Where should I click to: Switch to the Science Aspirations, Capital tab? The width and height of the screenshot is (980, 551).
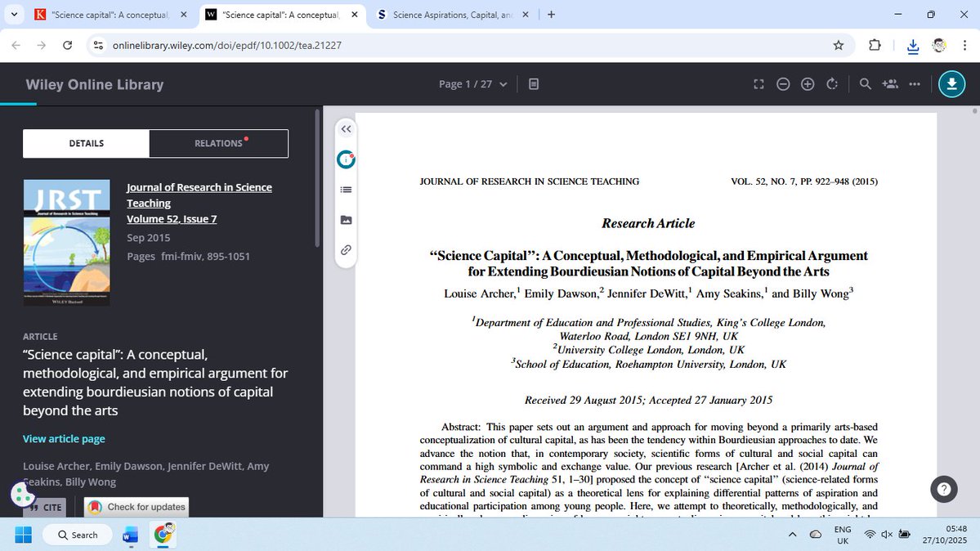[452, 15]
